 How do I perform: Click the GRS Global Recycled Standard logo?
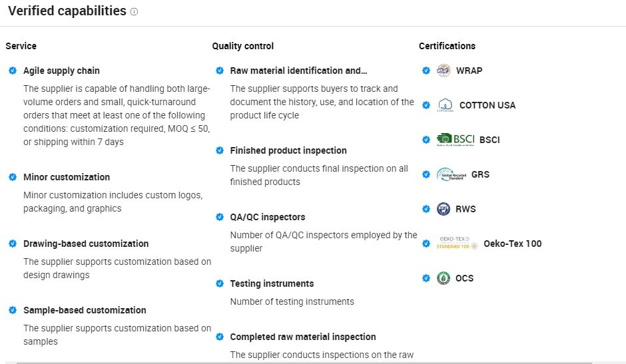coord(452,174)
